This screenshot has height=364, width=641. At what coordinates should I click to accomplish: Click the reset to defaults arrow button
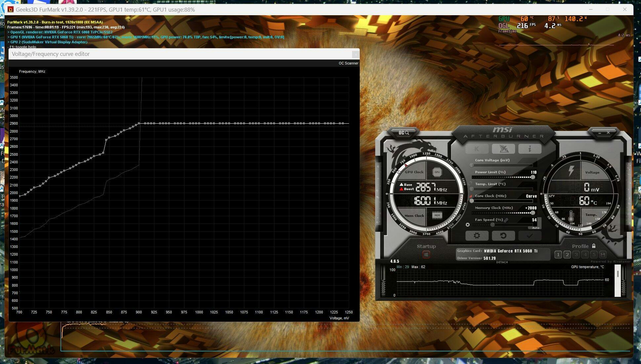coord(503,236)
